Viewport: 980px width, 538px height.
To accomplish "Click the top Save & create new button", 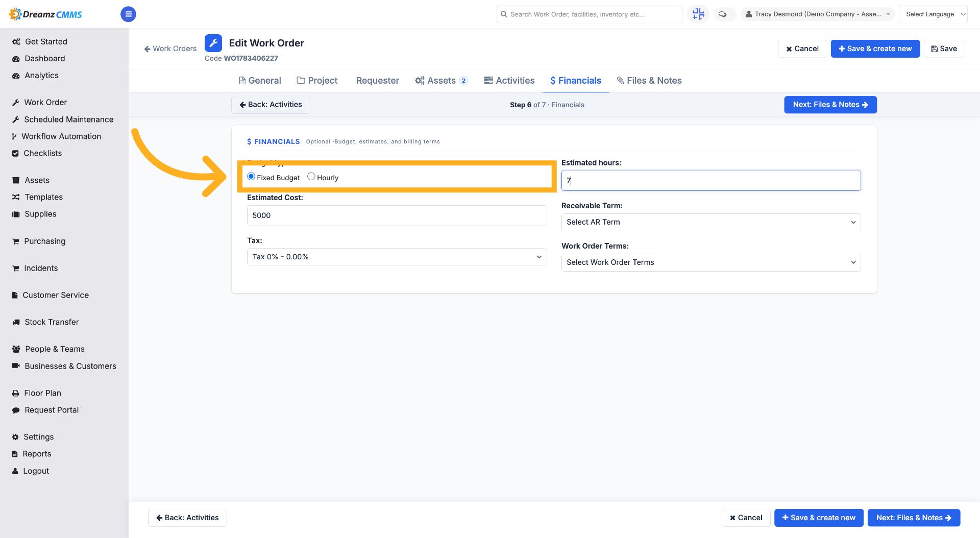I will [x=875, y=48].
